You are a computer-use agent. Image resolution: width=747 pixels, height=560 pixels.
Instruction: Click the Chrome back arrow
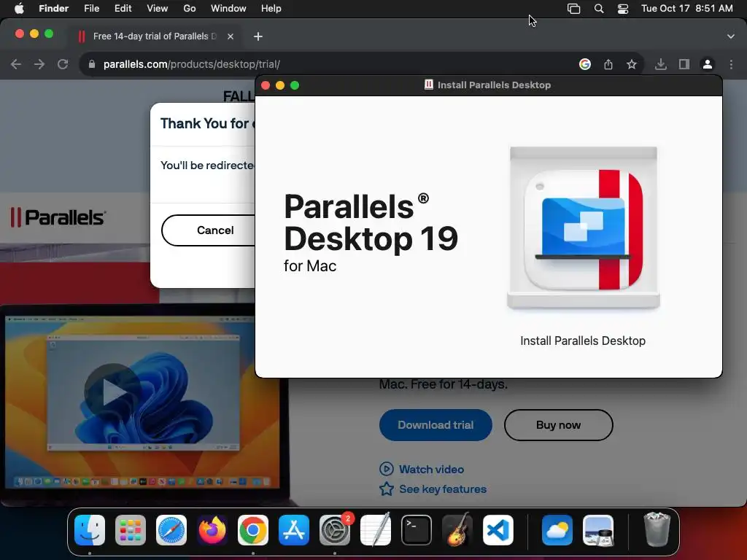[x=16, y=64]
